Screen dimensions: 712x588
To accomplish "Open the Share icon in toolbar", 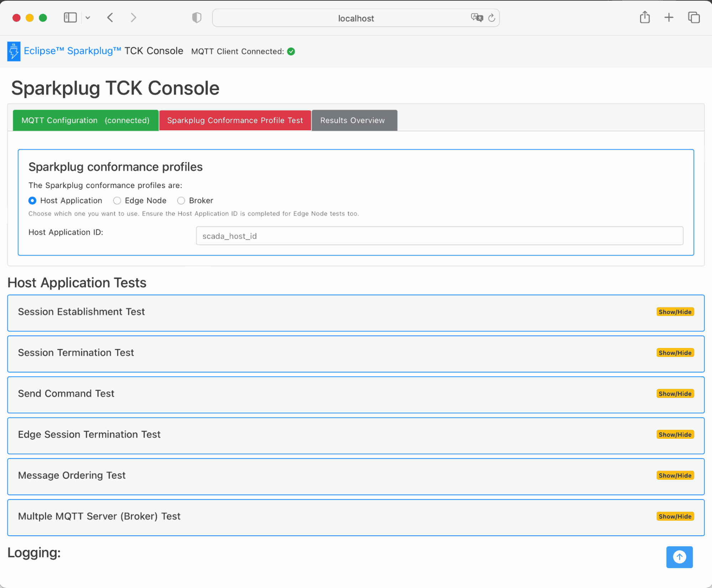I will (645, 17).
